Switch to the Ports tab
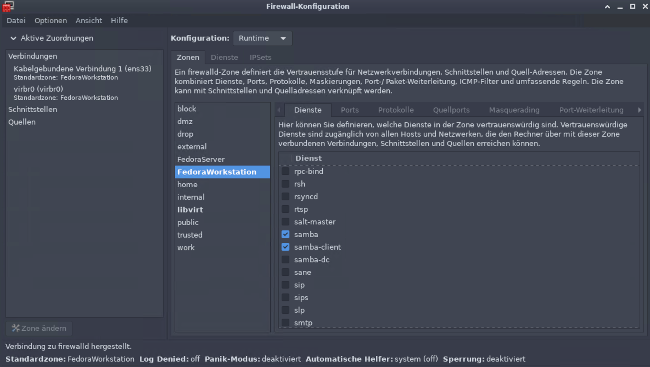Image resolution: width=650 pixels, height=367 pixels. click(x=349, y=110)
